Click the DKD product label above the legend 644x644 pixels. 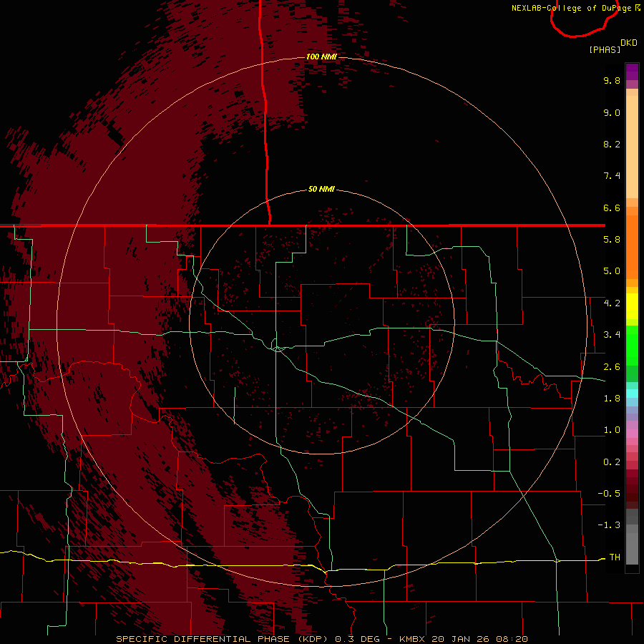click(x=629, y=43)
